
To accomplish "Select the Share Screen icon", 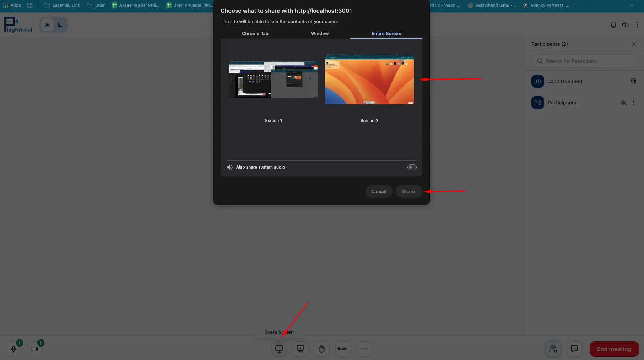I will click(x=279, y=349).
